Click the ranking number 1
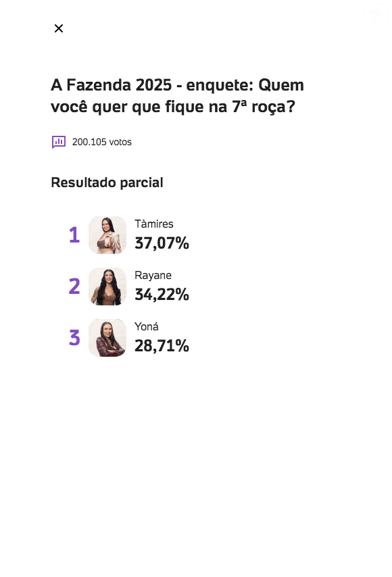Screen dimensions: 392x577 pos(74,235)
